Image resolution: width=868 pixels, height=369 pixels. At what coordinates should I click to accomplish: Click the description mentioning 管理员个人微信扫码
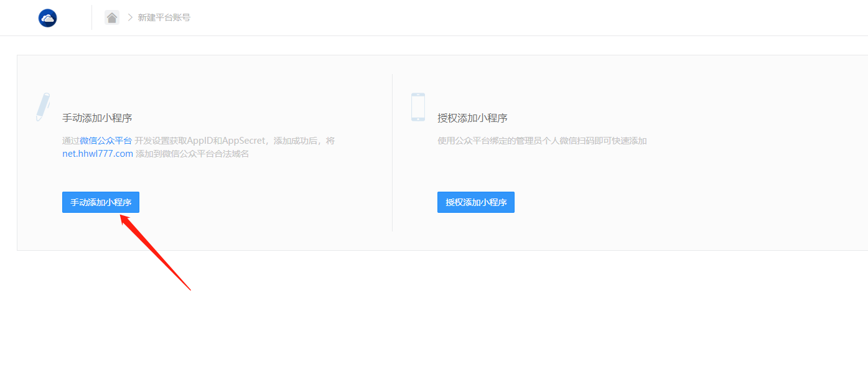(542, 141)
